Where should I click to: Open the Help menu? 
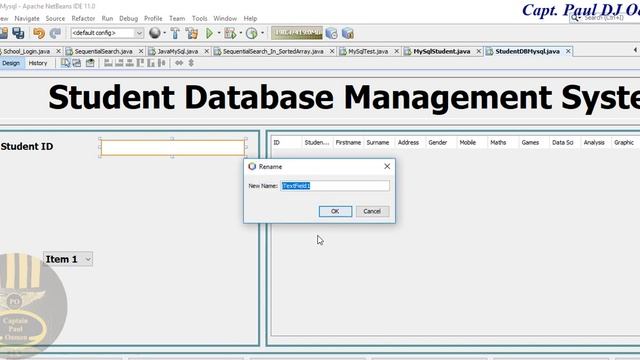tap(250, 18)
